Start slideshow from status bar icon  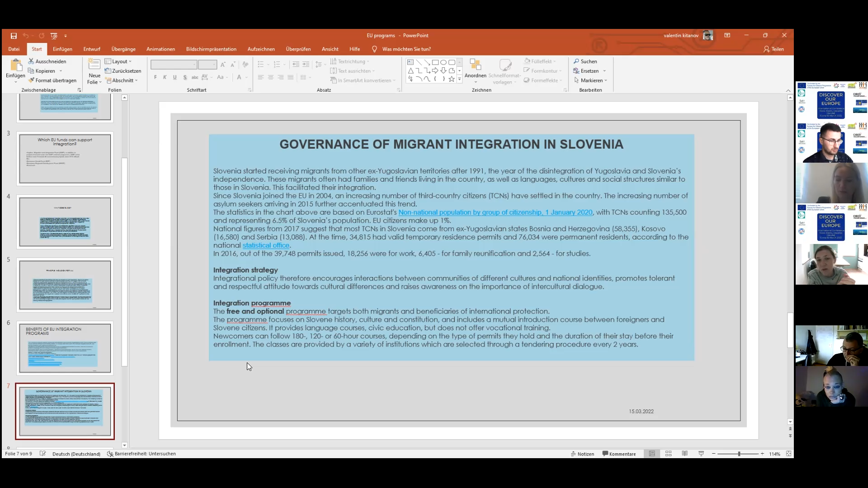coord(701,454)
